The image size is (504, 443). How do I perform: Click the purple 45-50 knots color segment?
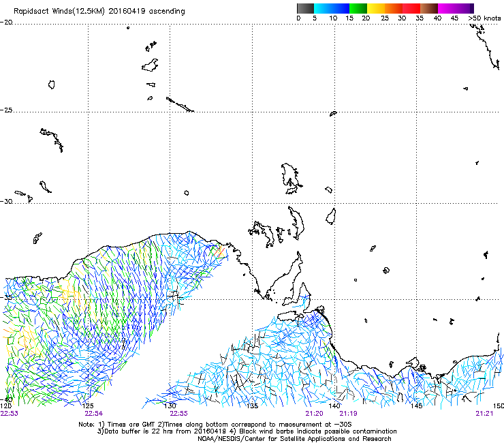pyautogui.click(x=464, y=8)
